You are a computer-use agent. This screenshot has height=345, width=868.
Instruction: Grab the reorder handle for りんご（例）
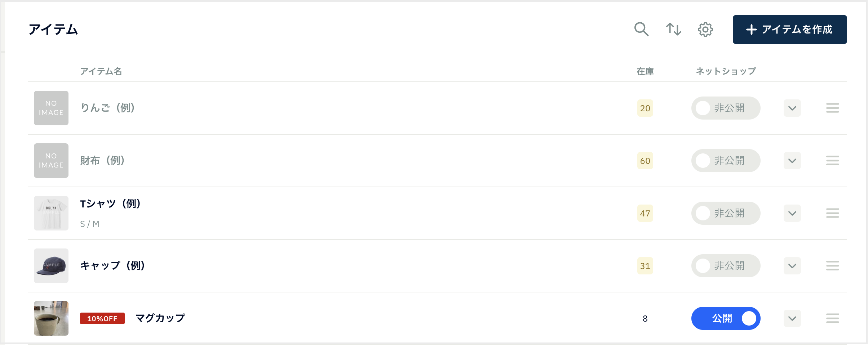point(832,108)
